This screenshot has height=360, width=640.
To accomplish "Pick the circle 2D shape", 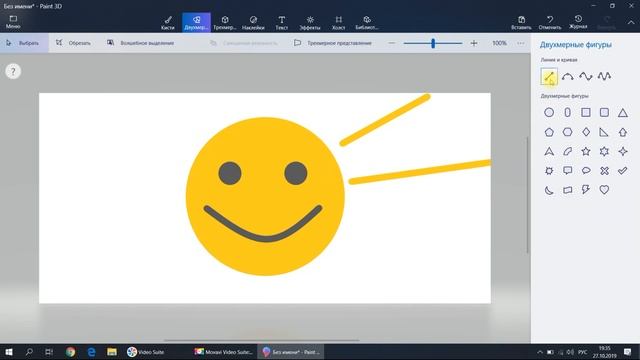I will pos(549,112).
